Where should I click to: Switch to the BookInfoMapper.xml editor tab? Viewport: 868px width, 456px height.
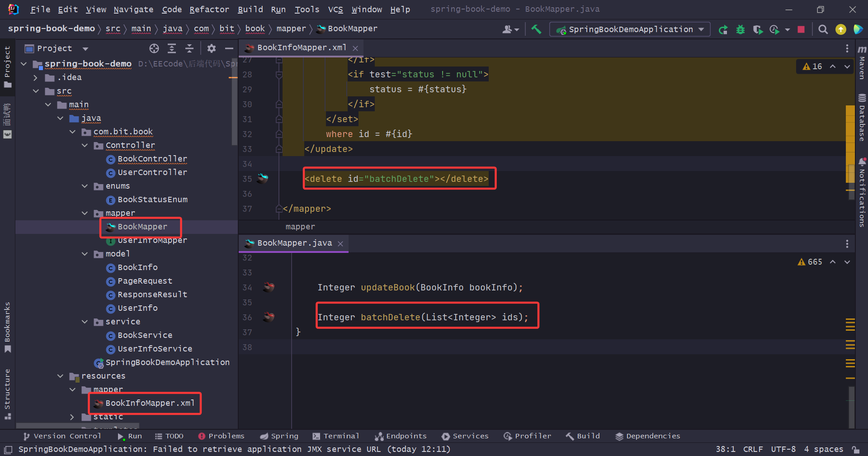pos(301,48)
